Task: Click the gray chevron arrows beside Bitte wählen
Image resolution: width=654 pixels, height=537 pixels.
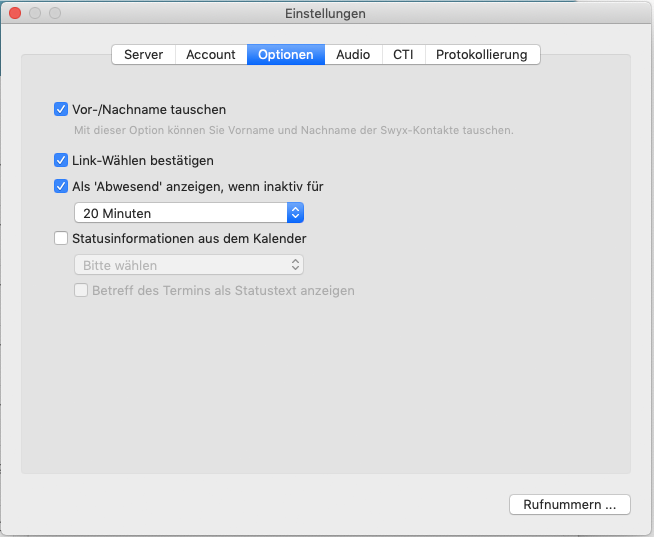Action: (295, 265)
